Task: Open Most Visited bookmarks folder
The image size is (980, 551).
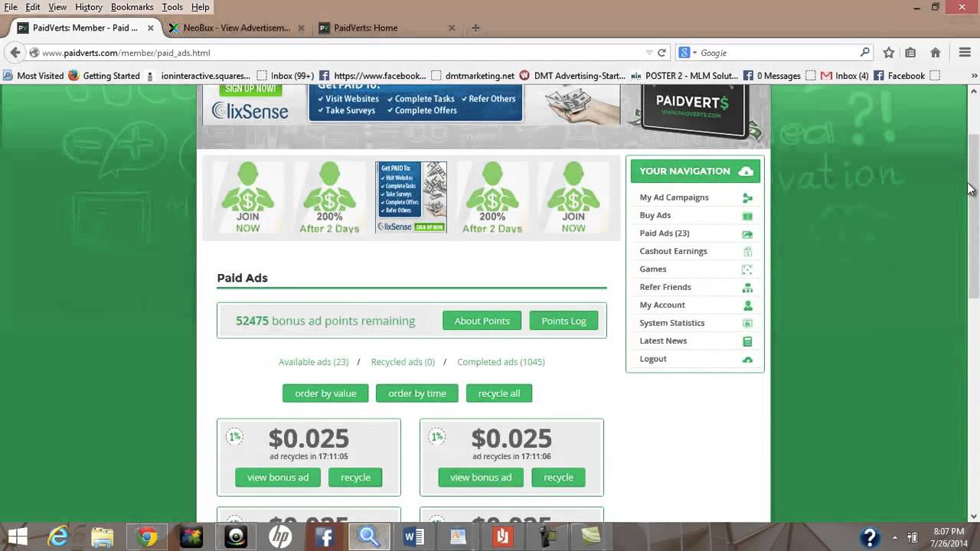Action: point(34,76)
